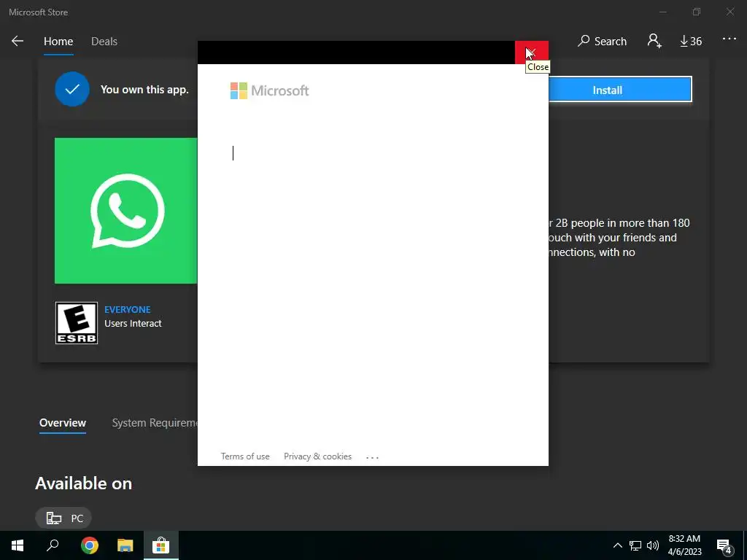
Task: Click the blue checkmark ownership icon
Action: click(72, 89)
